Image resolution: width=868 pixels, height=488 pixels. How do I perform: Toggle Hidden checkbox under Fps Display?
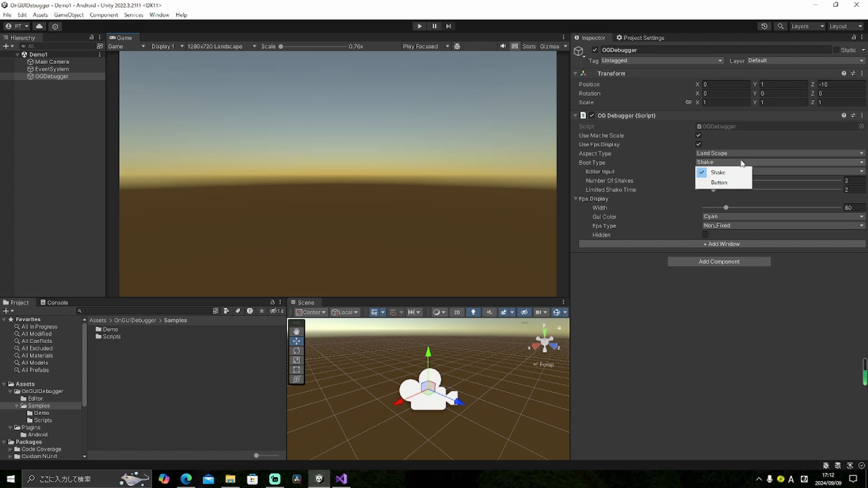point(705,235)
